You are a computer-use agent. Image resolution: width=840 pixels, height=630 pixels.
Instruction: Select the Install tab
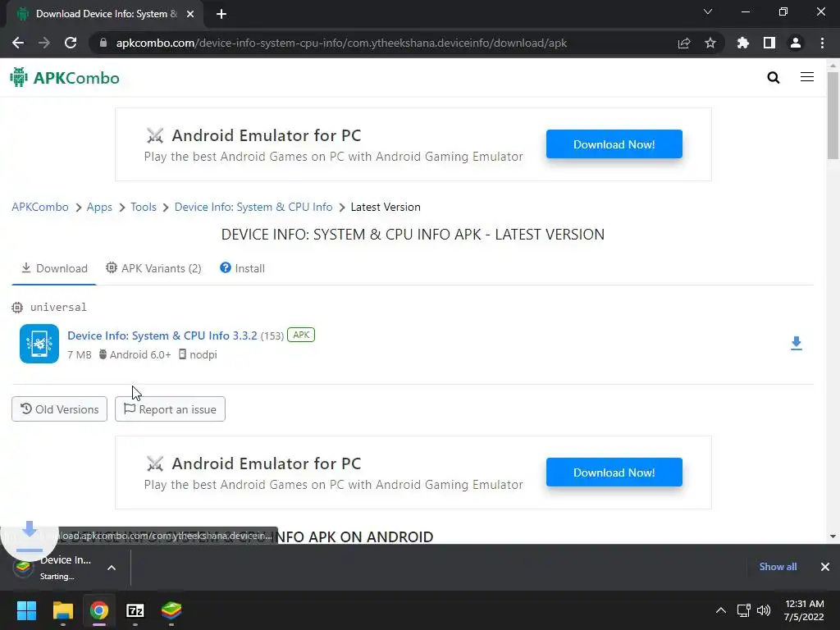coord(242,268)
